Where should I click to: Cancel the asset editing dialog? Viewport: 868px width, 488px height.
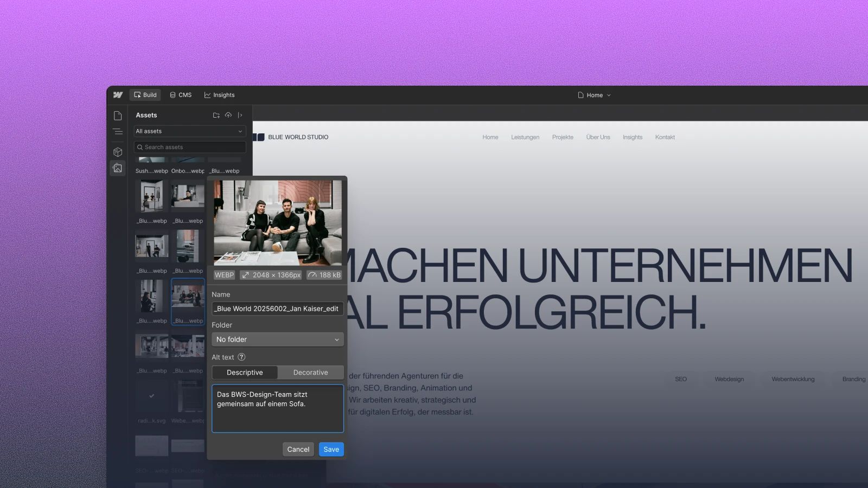pyautogui.click(x=298, y=449)
